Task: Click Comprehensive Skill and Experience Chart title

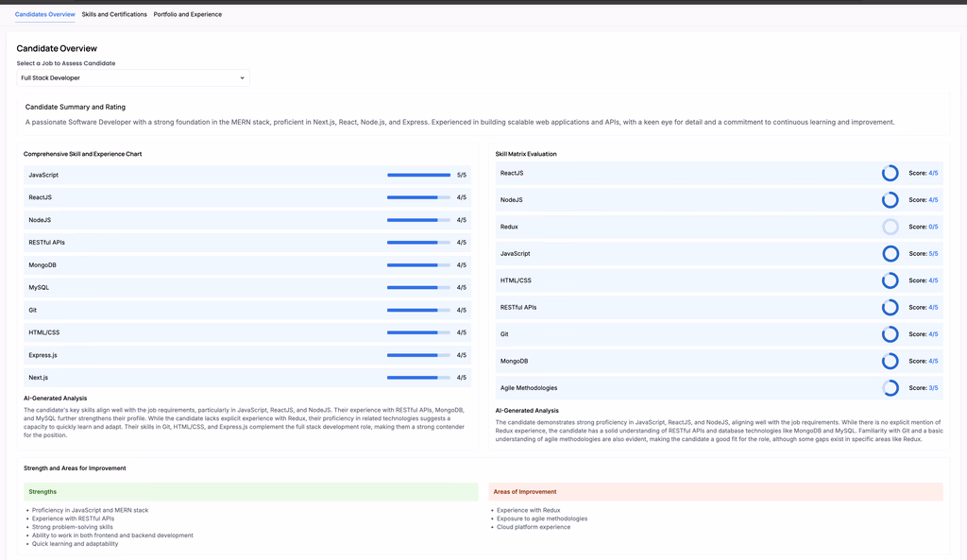Action: coord(83,154)
